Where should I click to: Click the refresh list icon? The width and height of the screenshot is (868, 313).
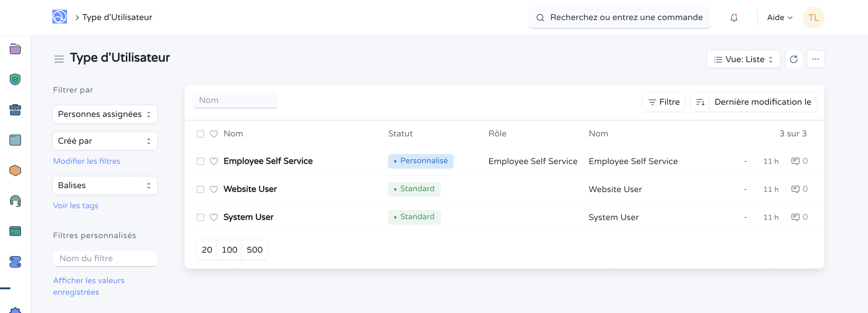[x=793, y=59]
